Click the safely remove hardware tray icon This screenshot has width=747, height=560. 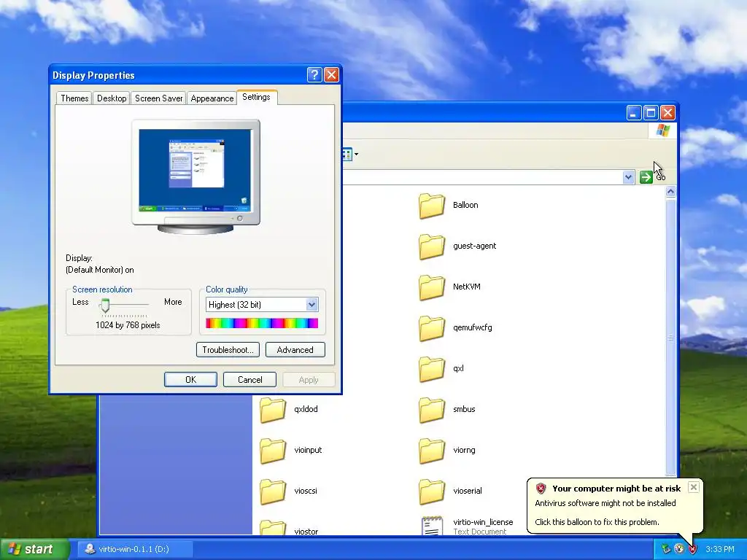point(665,549)
